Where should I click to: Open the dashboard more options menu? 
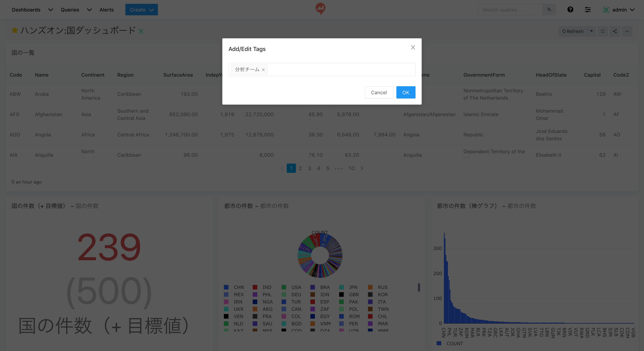(627, 31)
